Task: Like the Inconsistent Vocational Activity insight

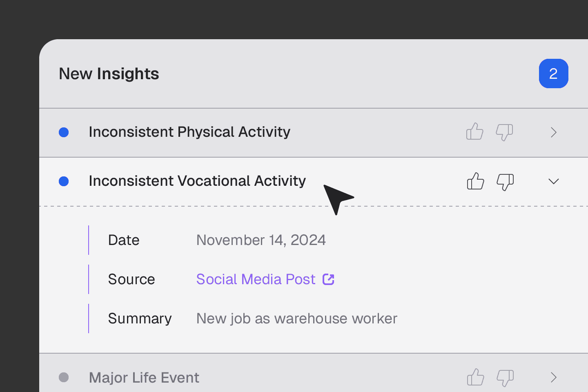Action: click(x=475, y=181)
